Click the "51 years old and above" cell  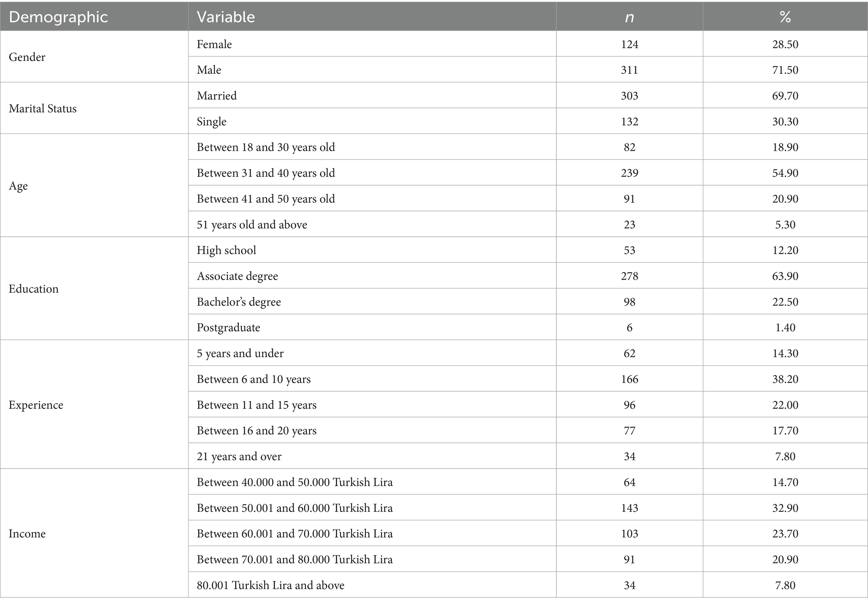pyautogui.click(x=252, y=225)
